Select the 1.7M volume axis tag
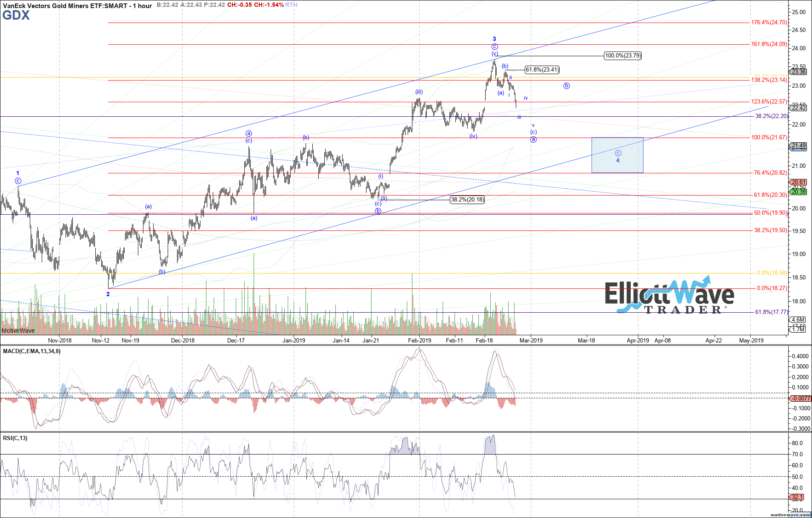Image resolution: width=812 pixels, height=518 pixels. (798, 330)
